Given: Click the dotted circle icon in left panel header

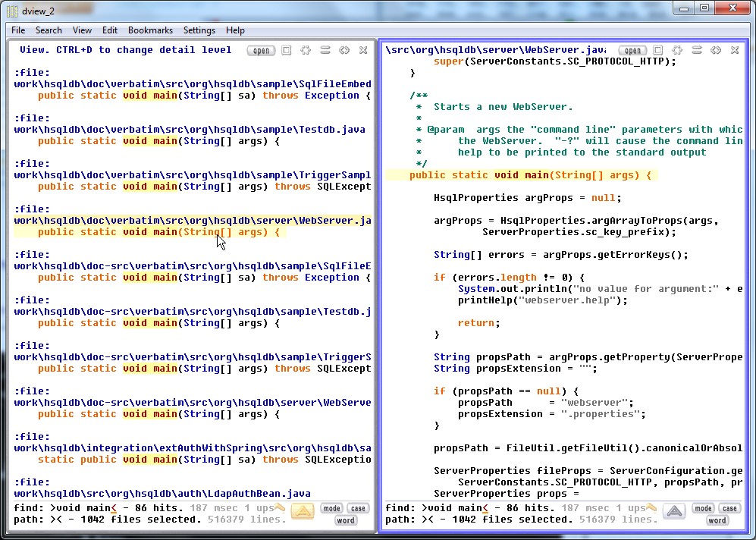Looking at the screenshot, I should coord(306,51).
